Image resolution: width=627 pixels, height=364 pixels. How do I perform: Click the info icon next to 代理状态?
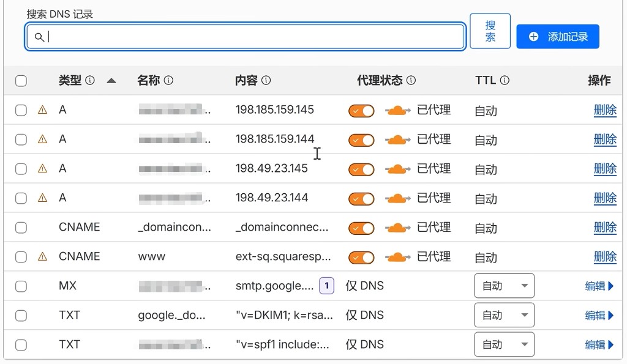coord(411,80)
